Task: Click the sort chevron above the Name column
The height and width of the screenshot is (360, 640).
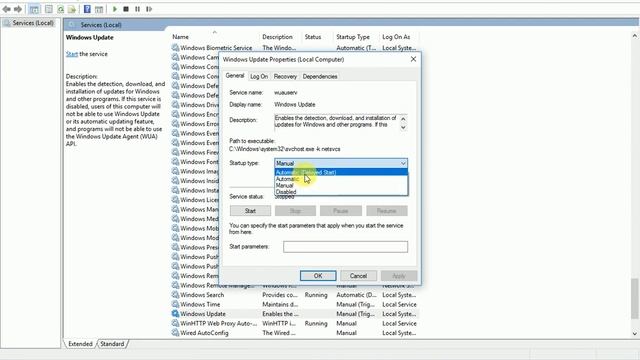Action: pos(215,32)
